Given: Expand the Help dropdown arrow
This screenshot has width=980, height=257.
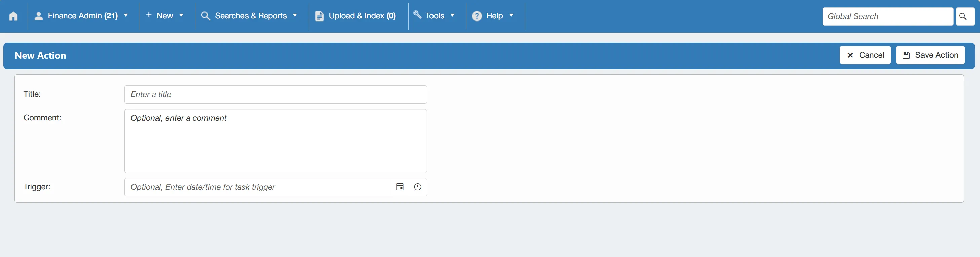Looking at the screenshot, I should (511, 15).
